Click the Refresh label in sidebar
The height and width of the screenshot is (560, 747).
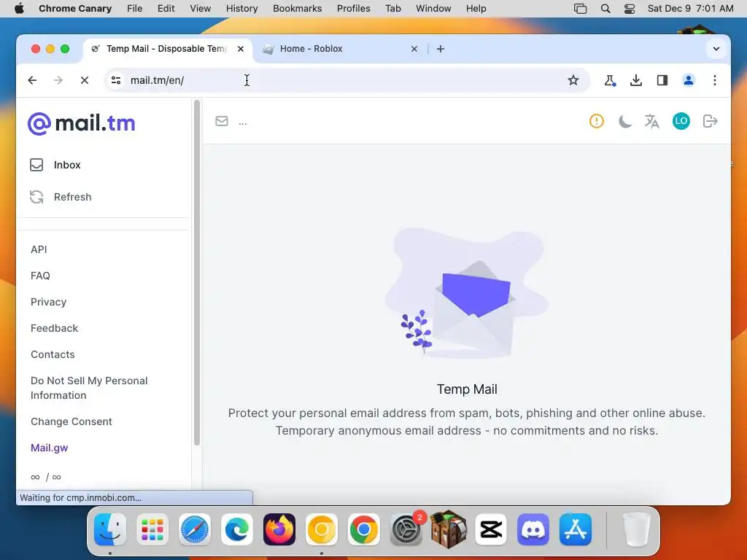(x=72, y=197)
